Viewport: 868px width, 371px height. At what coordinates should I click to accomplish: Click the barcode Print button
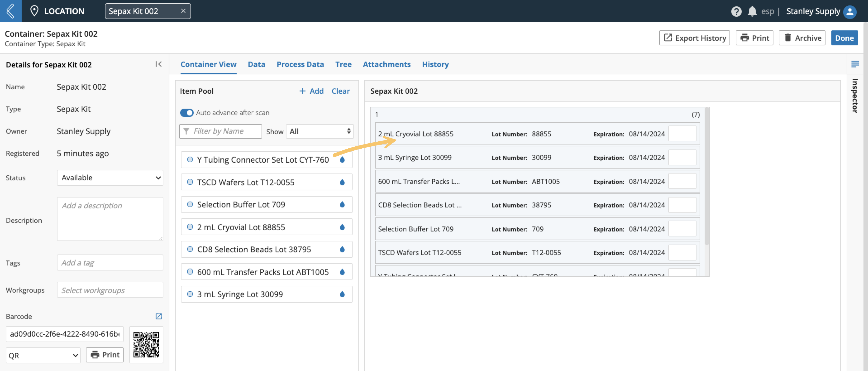[105, 355]
